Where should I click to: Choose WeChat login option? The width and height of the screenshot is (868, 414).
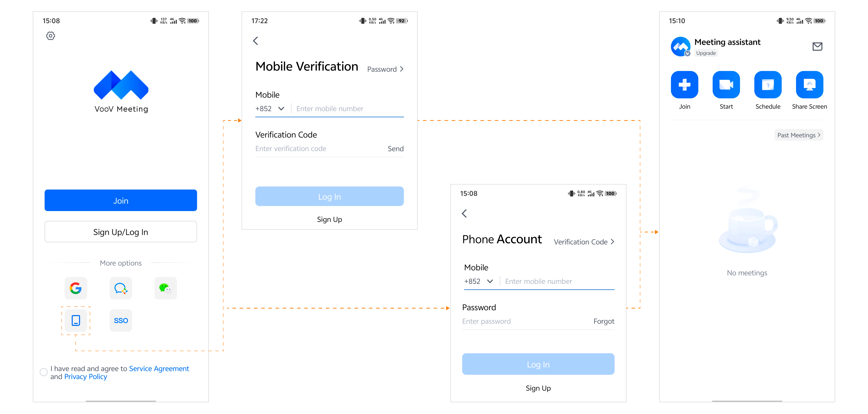166,288
